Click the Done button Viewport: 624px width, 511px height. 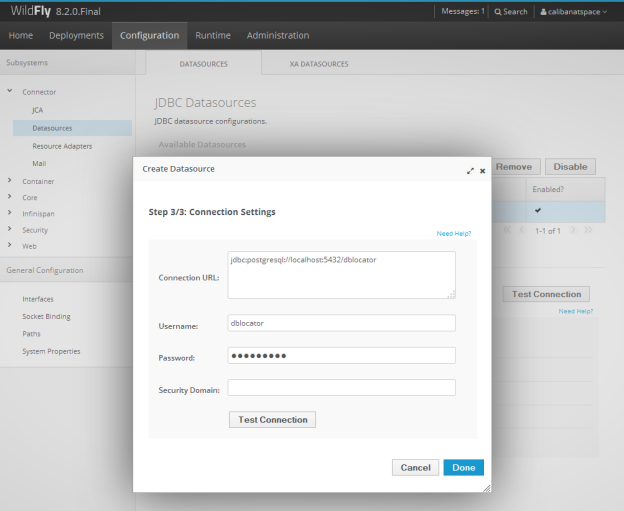pos(463,467)
